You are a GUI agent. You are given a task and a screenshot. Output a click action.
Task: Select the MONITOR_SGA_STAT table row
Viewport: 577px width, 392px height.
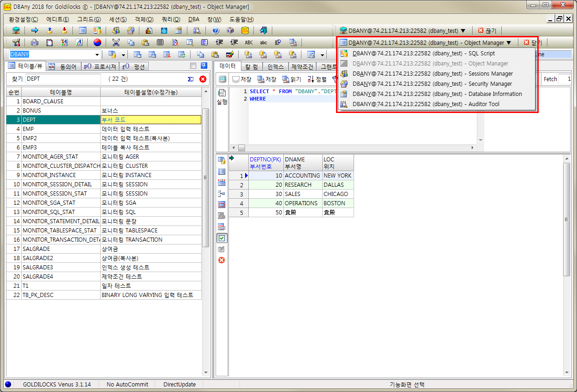pos(104,203)
